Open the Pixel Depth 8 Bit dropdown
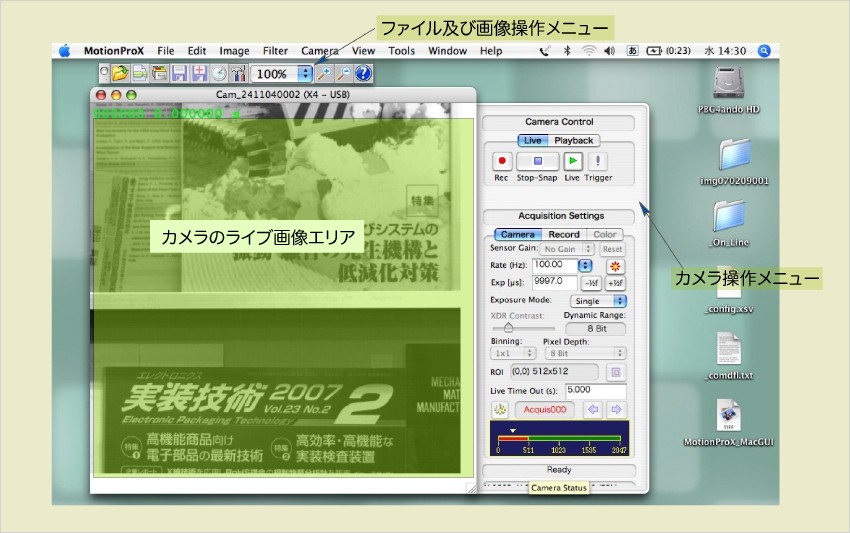The height and width of the screenshot is (533, 850). (x=585, y=354)
